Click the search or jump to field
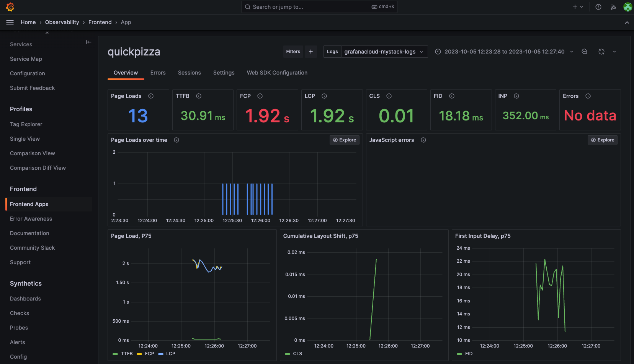This screenshot has height=364, width=634. [319, 7]
